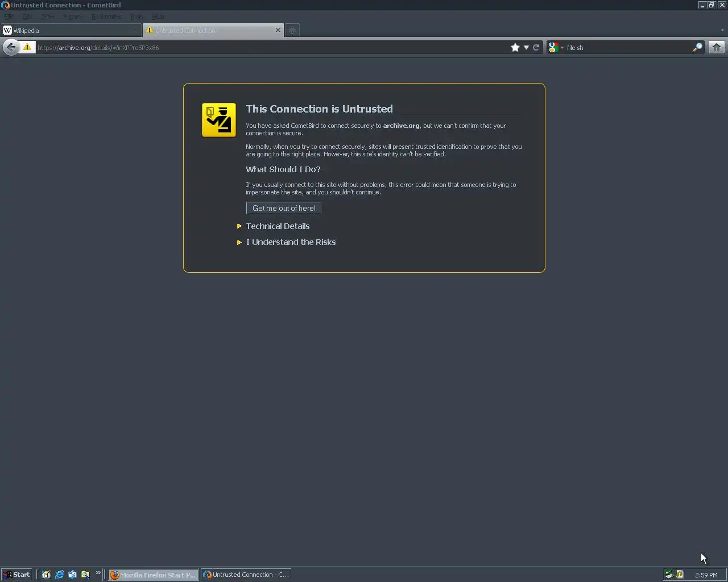Image resolution: width=728 pixels, height=582 pixels.
Task: Click the bold 'archive.org' text in the message
Action: coord(401,126)
